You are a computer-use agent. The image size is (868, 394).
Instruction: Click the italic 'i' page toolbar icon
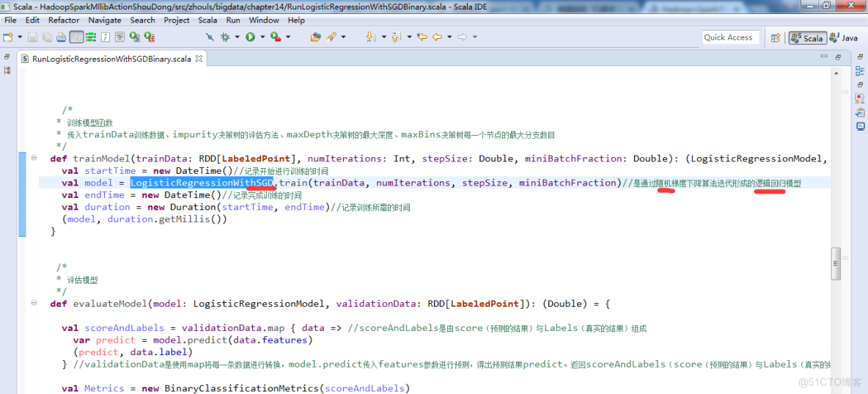tap(105, 37)
